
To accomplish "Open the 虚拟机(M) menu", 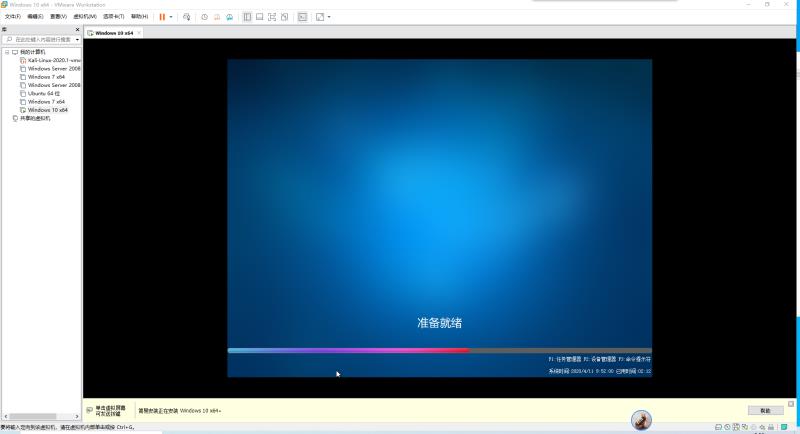I will coord(85,17).
